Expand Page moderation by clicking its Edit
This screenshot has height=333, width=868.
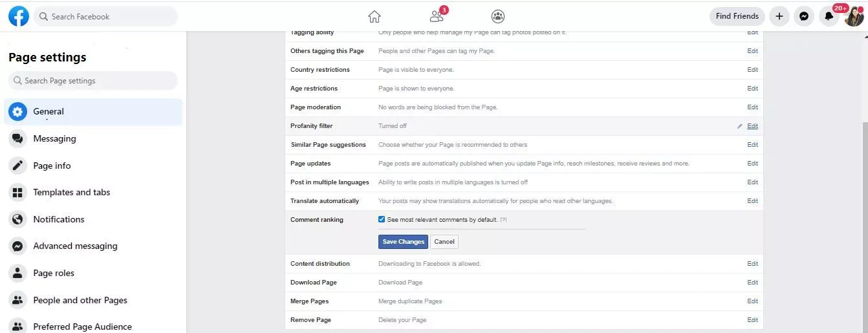click(x=752, y=107)
